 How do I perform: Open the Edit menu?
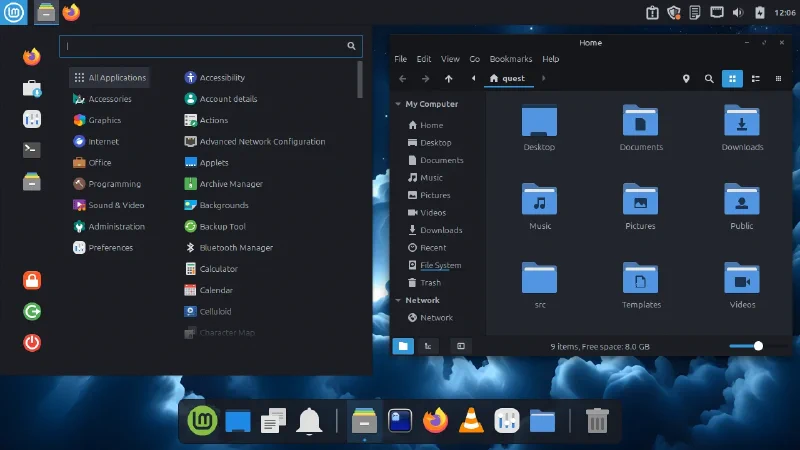(x=423, y=59)
